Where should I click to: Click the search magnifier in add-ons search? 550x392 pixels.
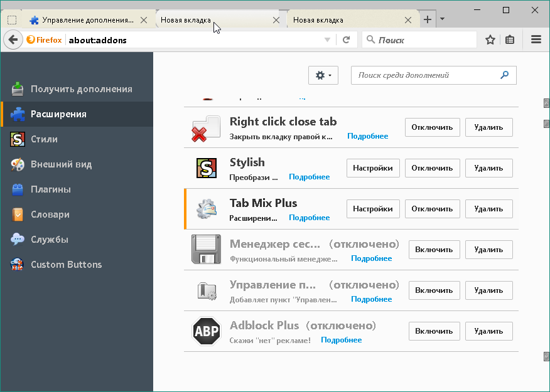coord(504,75)
